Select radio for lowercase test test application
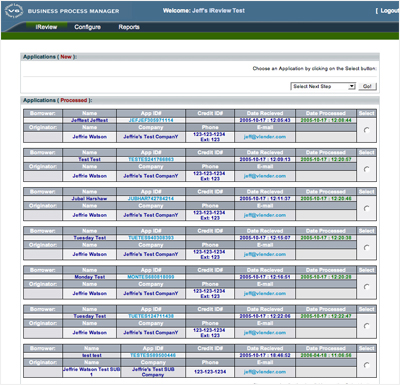The height and width of the screenshot is (385, 400). click(367, 365)
